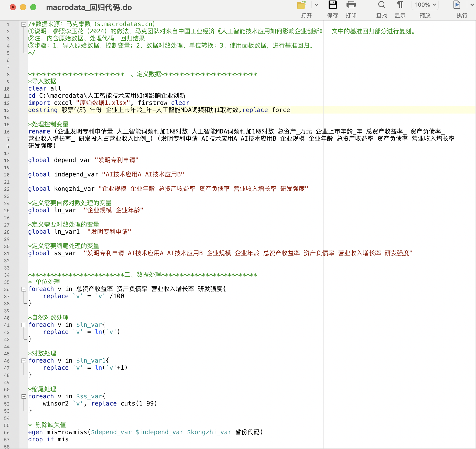
Task: Click the Print icon in toolbar
Action: pos(351,5)
